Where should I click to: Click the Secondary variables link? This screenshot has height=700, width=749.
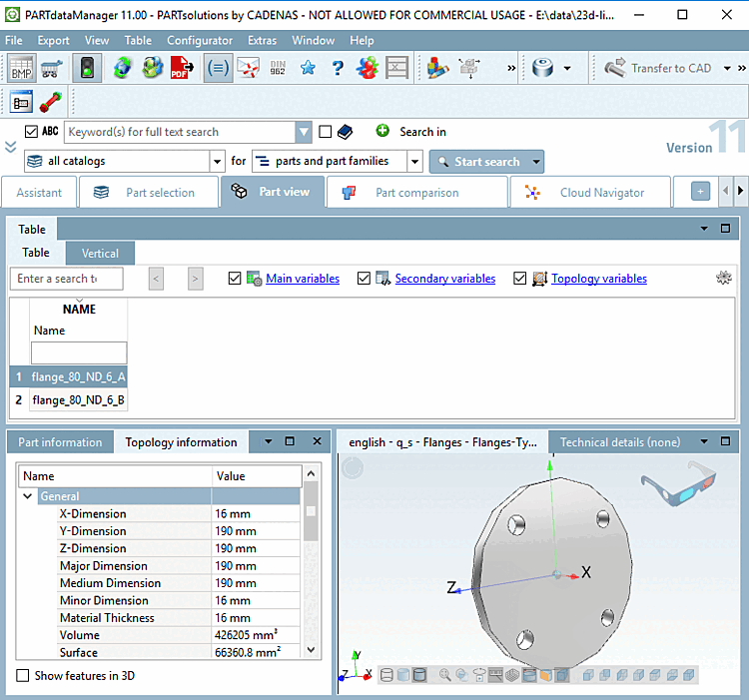(x=444, y=279)
